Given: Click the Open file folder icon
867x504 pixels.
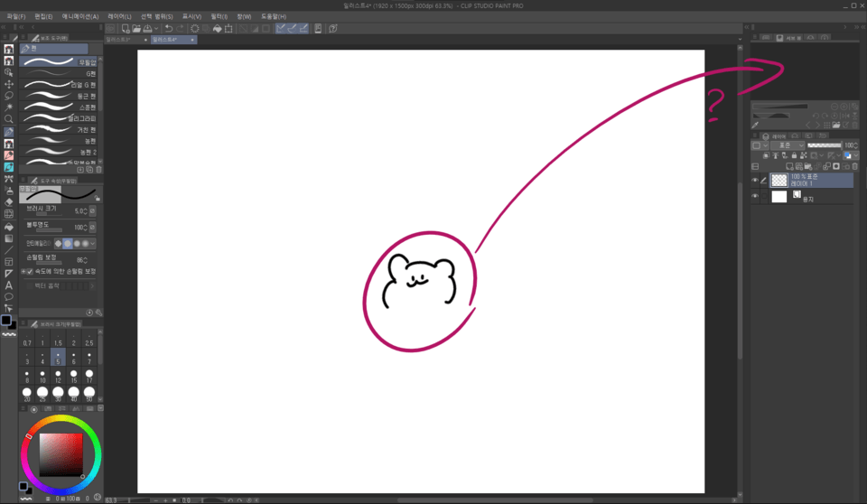Looking at the screenshot, I should 136,28.
